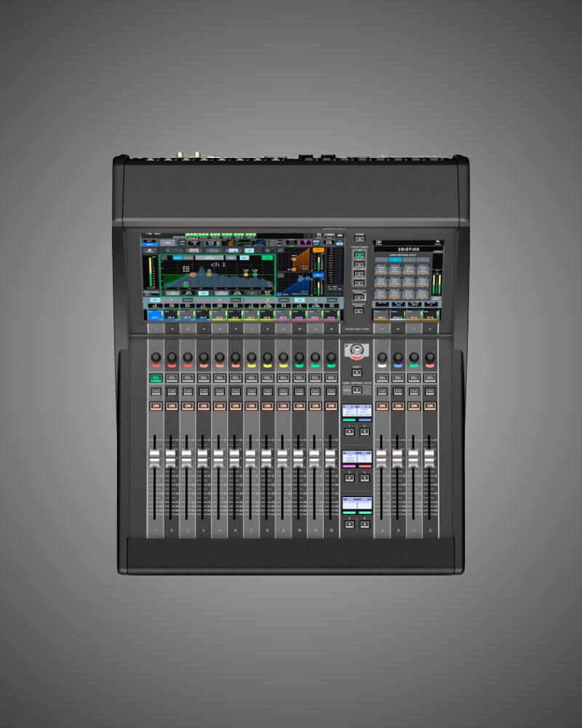Click the channel A fader cap
The width and height of the screenshot is (582, 728).
[x=381, y=458]
